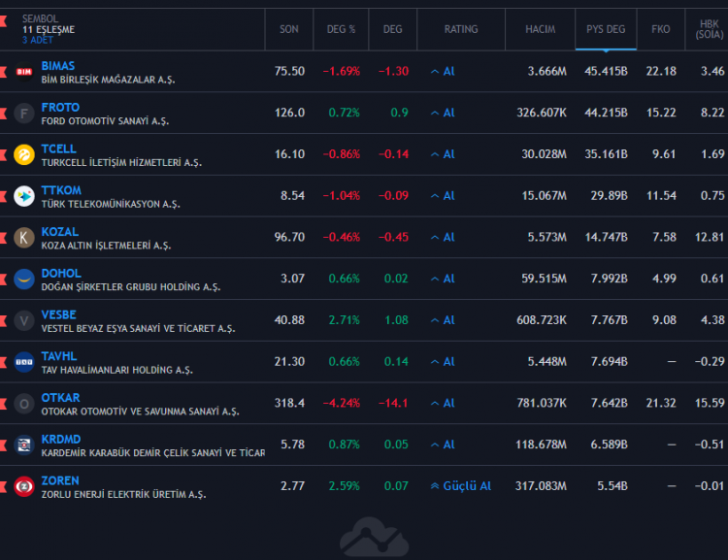The image size is (728, 560).
Task: Click the BIMAS company logo icon
Action: pos(24,72)
